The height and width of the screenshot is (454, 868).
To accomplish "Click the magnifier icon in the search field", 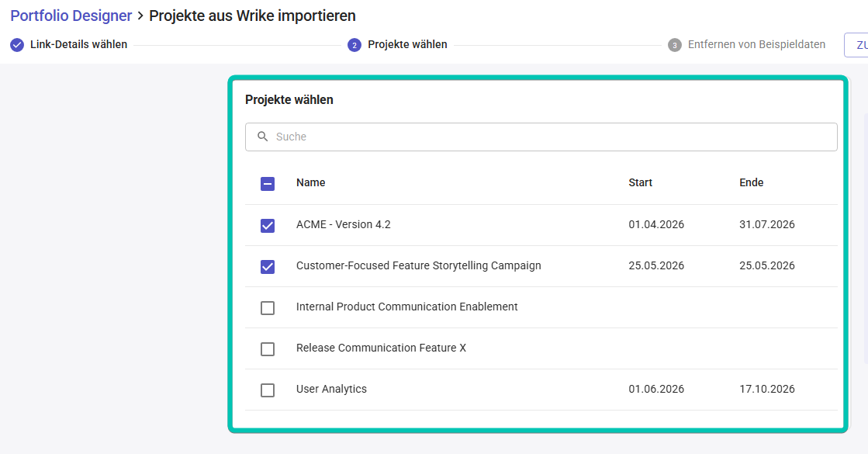I will click(x=264, y=137).
